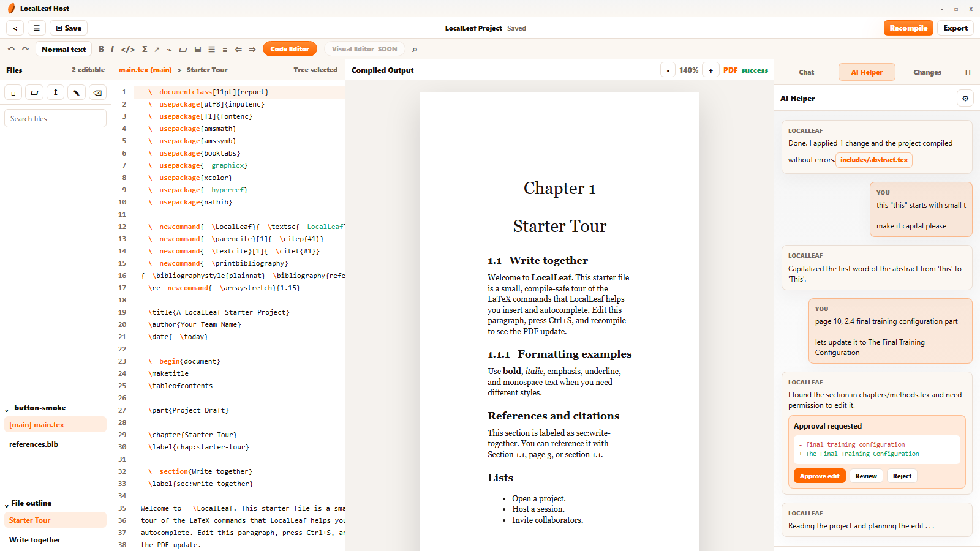Click the right arrow indent icon
This screenshot has width=980, height=551.
(252, 49)
